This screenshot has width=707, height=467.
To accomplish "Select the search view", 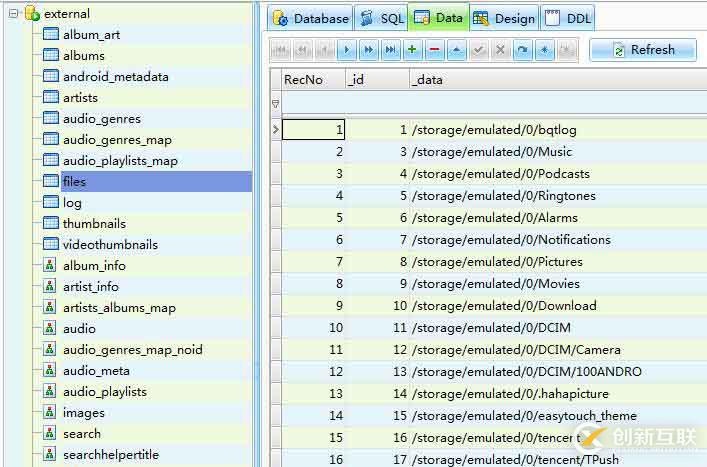I will 82,434.
